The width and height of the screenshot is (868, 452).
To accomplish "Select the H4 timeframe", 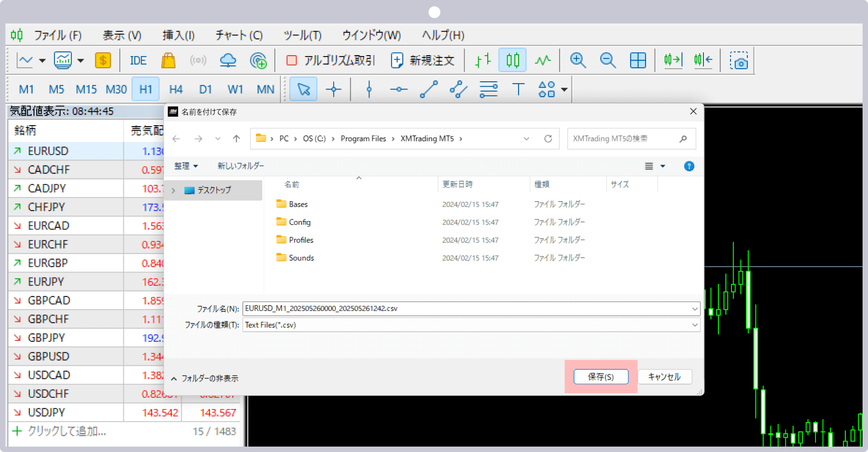I will pos(176,89).
